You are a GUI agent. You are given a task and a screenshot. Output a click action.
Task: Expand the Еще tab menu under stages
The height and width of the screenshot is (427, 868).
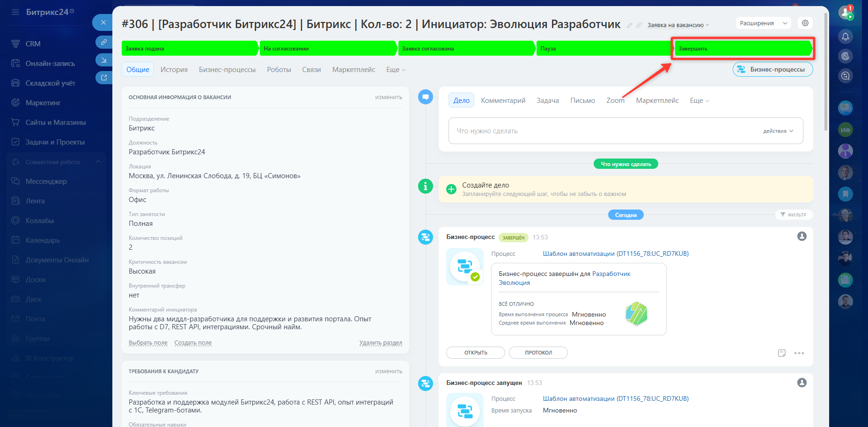click(396, 70)
